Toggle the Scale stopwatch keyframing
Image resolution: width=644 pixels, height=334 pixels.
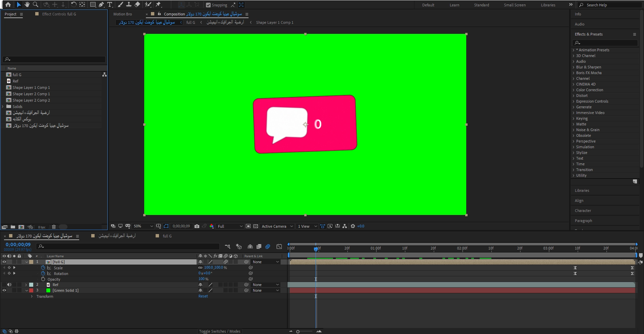click(43, 268)
